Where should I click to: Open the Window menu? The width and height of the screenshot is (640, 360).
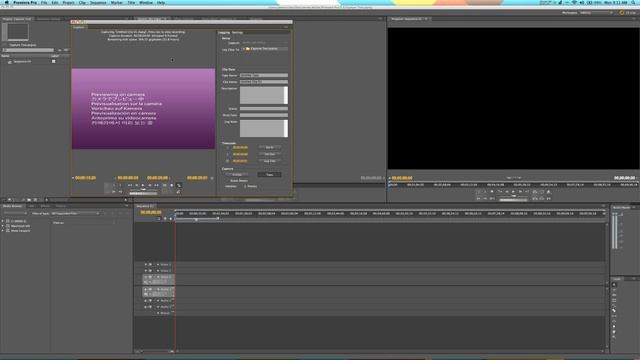tap(146, 2)
